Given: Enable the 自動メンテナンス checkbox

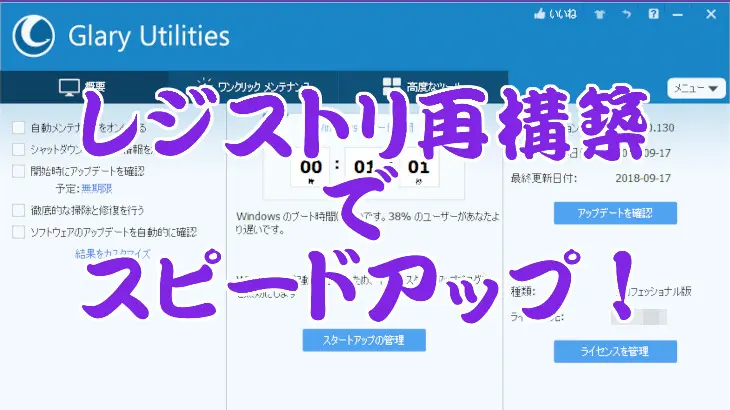Looking at the screenshot, I should pos(19,128).
